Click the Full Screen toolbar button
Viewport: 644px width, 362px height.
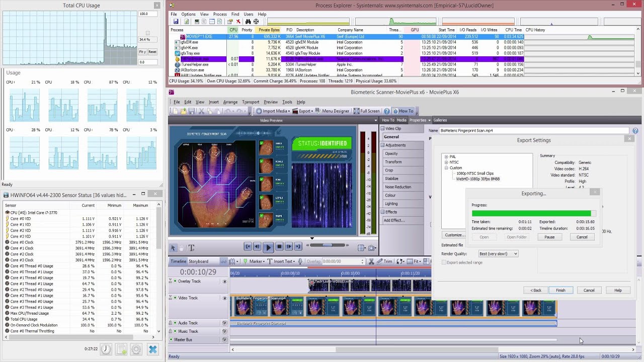[366, 111]
